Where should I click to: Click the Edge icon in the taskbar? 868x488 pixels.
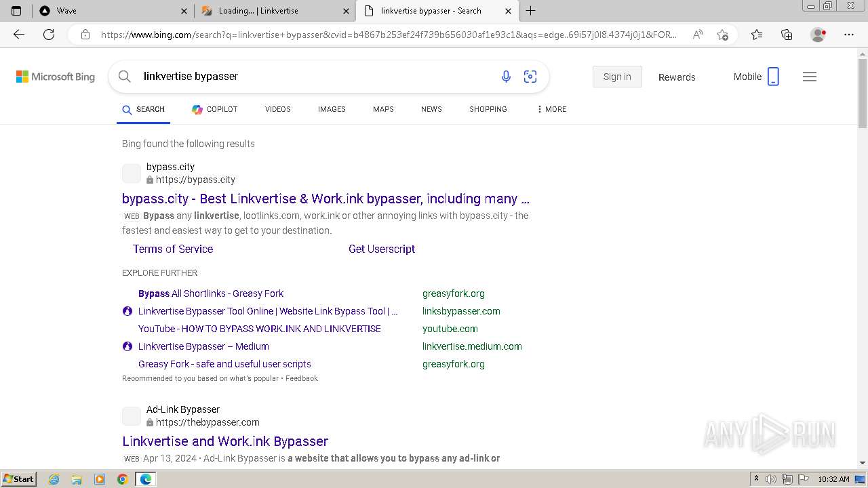[x=145, y=479]
